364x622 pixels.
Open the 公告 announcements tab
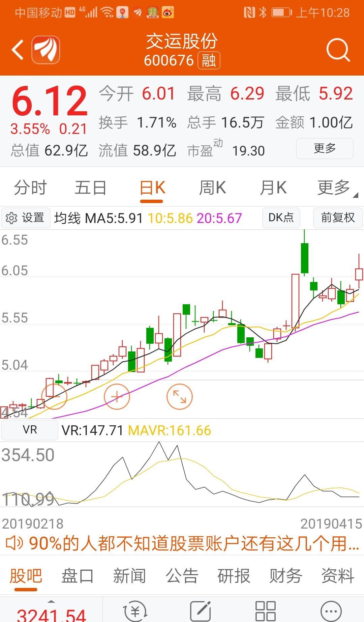click(x=182, y=576)
